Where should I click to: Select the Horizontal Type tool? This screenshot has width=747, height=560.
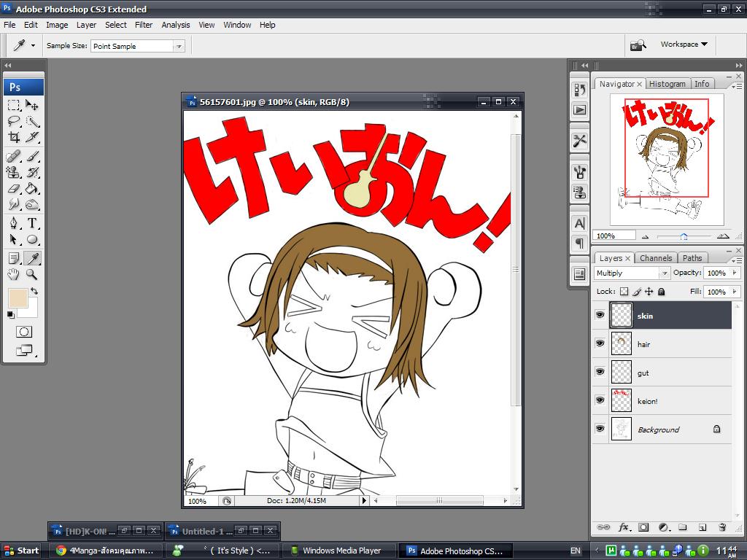pos(32,223)
